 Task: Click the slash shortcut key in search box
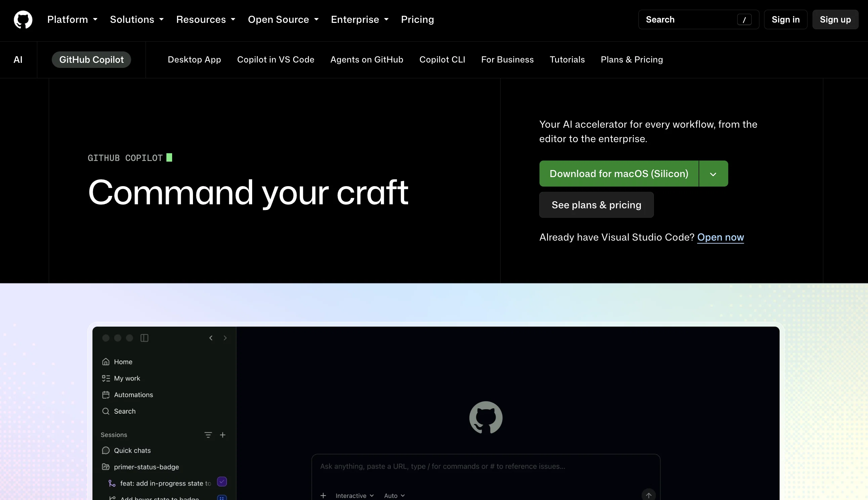744,19
